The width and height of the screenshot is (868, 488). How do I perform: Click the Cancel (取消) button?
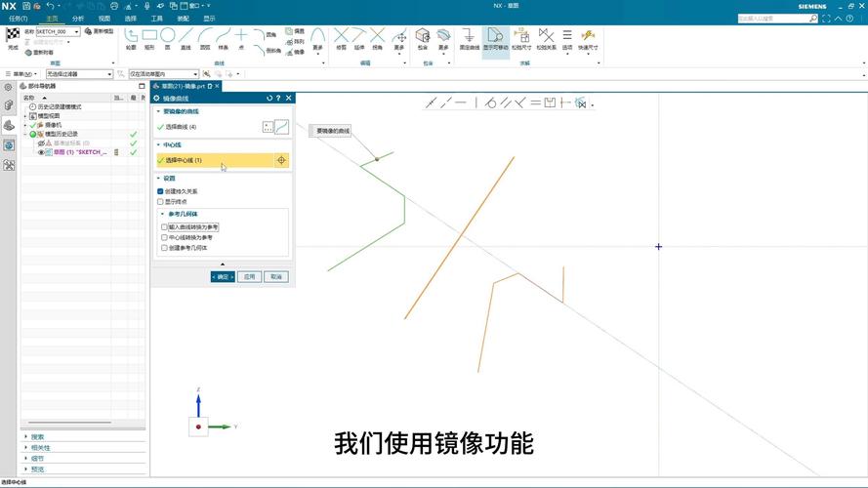pyautogui.click(x=275, y=276)
